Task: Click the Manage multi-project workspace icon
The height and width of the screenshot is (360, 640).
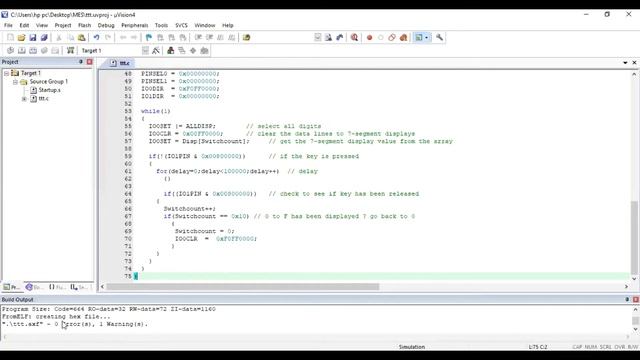Action: (x=182, y=51)
